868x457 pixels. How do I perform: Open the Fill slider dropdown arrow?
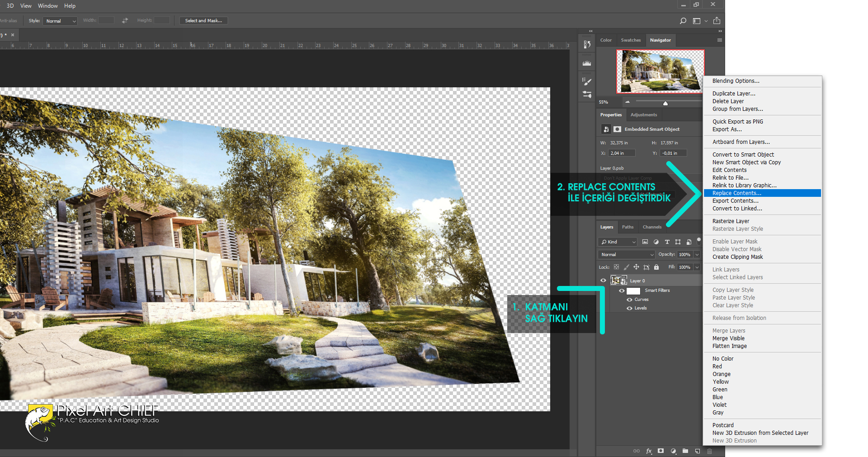click(x=697, y=267)
